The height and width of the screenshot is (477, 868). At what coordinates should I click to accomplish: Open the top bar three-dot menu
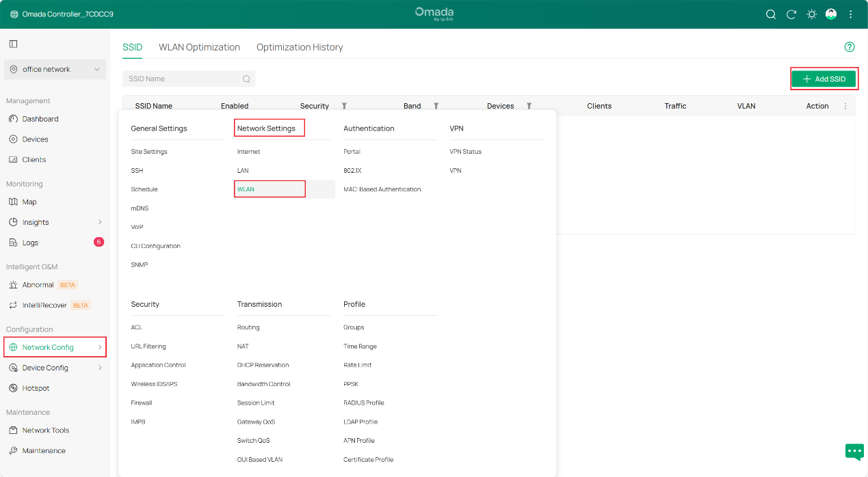[x=851, y=14]
